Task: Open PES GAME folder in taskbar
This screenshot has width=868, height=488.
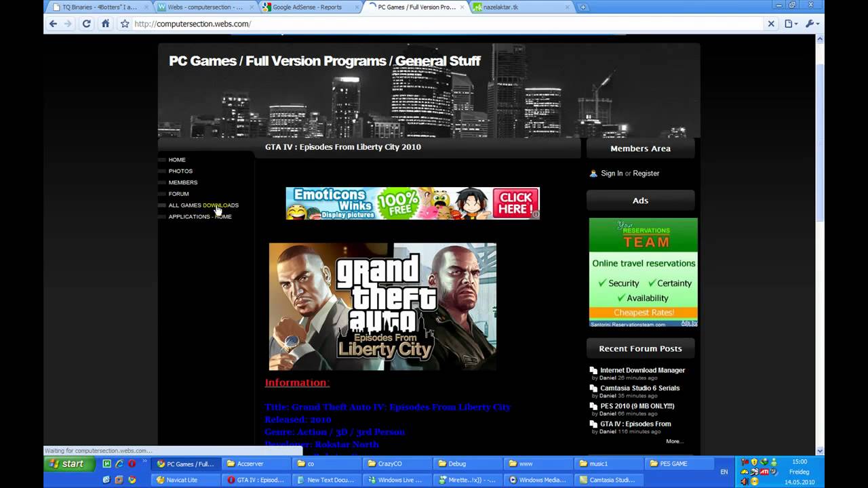Action: 679,464
